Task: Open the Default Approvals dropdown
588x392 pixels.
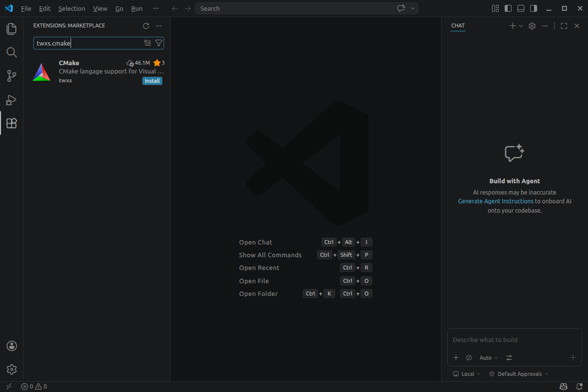Action: pos(519,374)
